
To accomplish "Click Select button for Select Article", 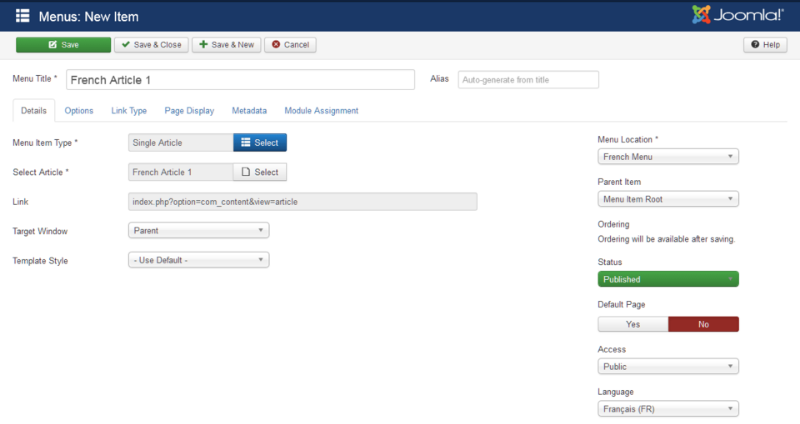I will point(260,172).
